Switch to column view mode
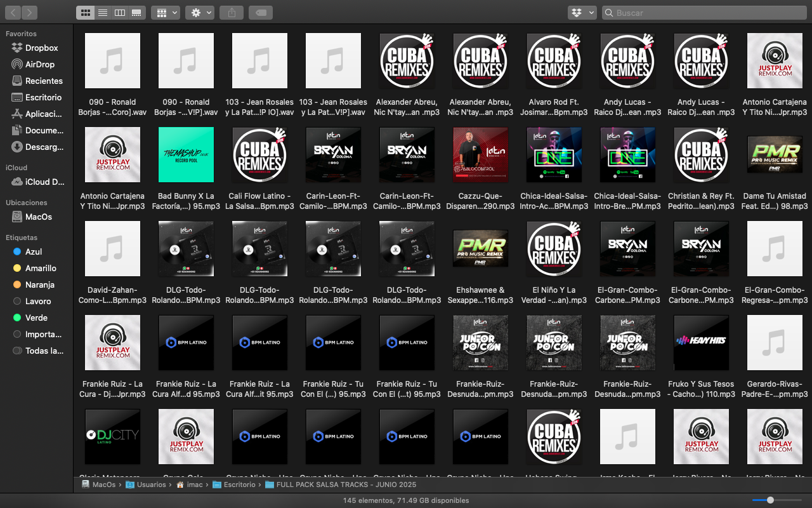Viewport: 812px width, 508px height. point(119,13)
